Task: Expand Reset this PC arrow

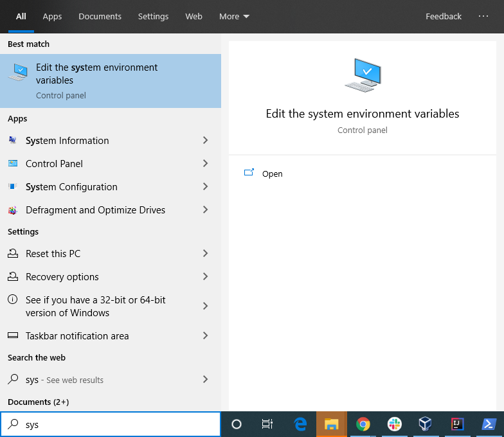Action: [x=206, y=253]
